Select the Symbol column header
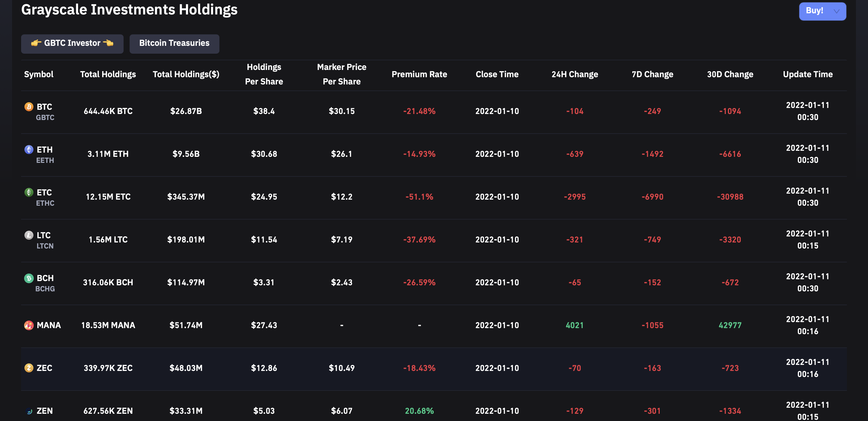This screenshot has height=421, width=868. [x=39, y=74]
